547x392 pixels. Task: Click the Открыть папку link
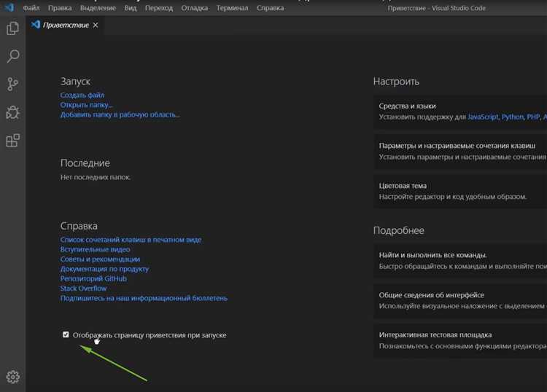coord(86,105)
